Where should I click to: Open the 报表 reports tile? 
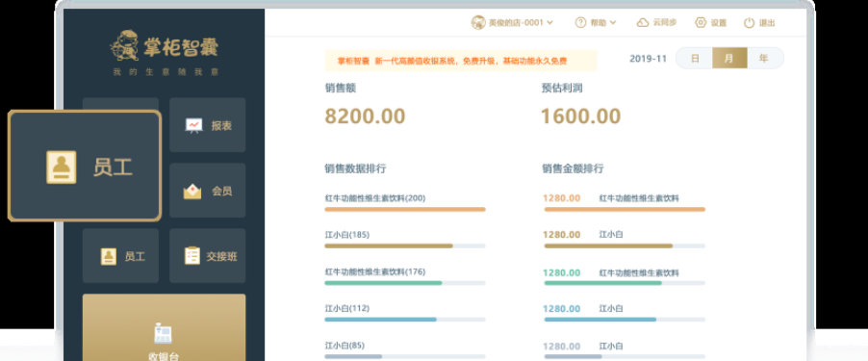(208, 125)
